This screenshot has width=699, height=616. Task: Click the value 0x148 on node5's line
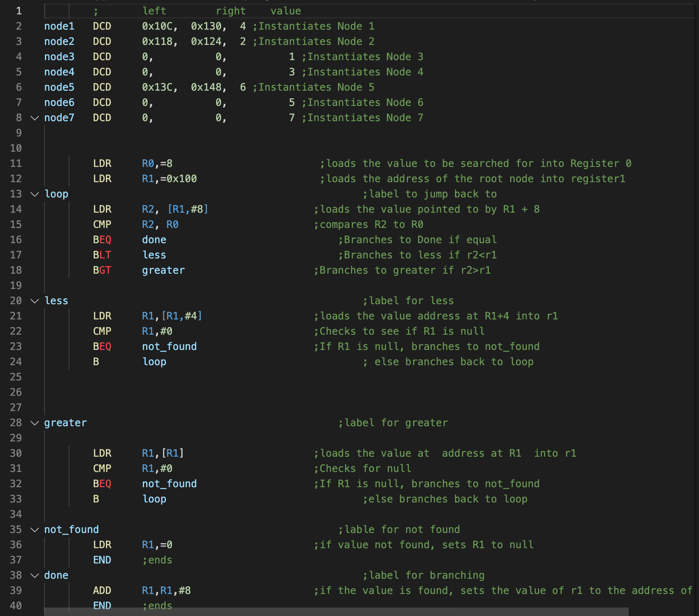click(206, 87)
